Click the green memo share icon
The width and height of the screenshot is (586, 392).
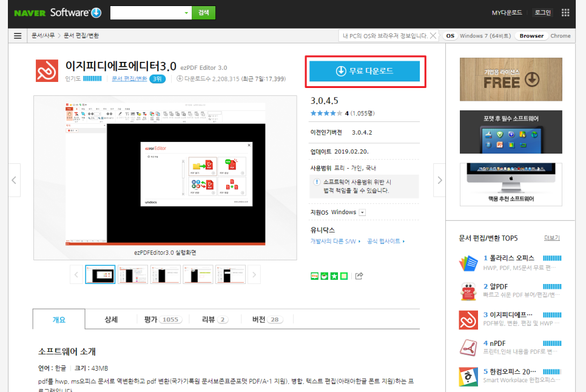[x=344, y=276]
